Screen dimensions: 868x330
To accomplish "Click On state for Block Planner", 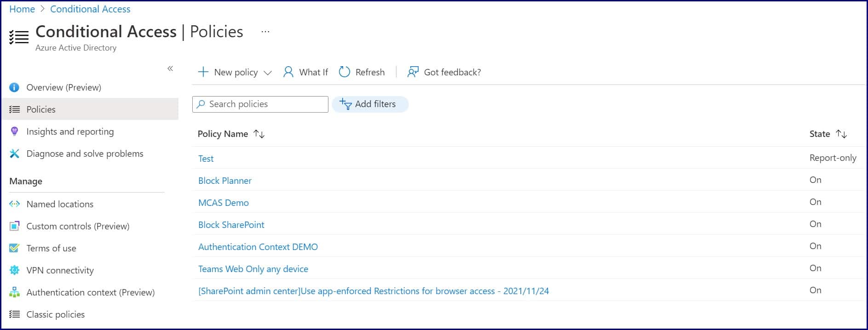I will pyautogui.click(x=816, y=180).
